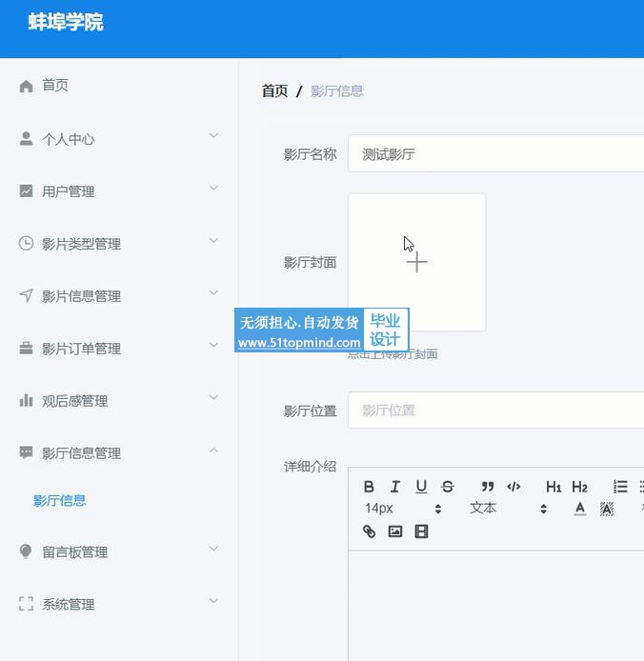Open the 文本 paragraph style dropdown
The height and width of the screenshot is (661, 644).
click(x=507, y=509)
